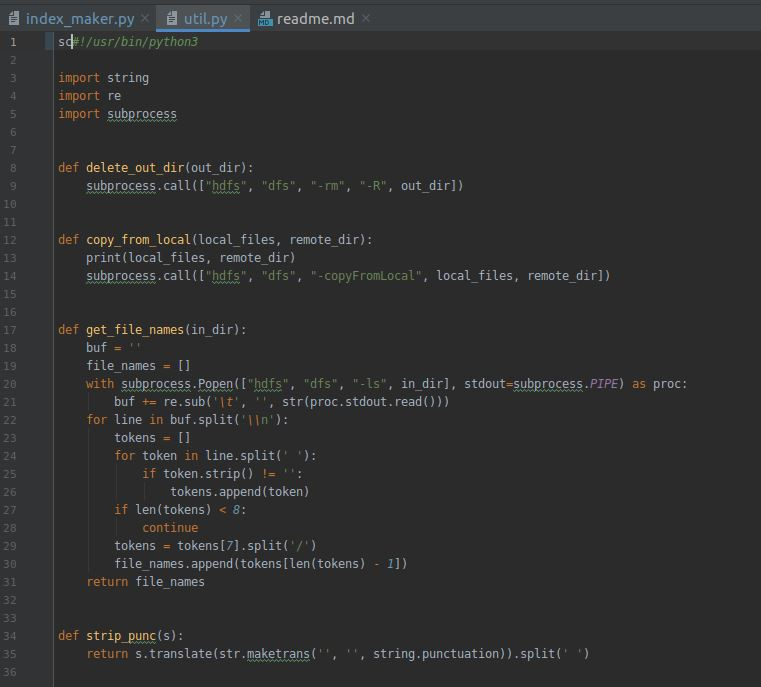Click 'return file_names' on line 31
761x687 pixels.
coord(146,582)
